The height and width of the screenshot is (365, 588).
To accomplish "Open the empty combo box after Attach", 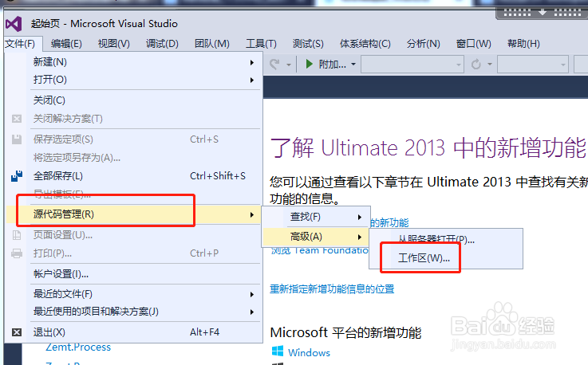I will [412, 65].
